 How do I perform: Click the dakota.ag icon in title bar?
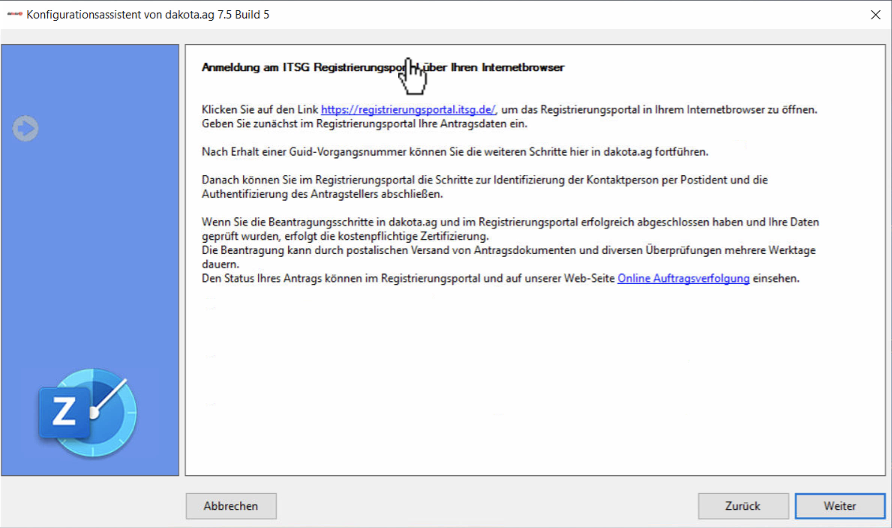tap(14, 15)
